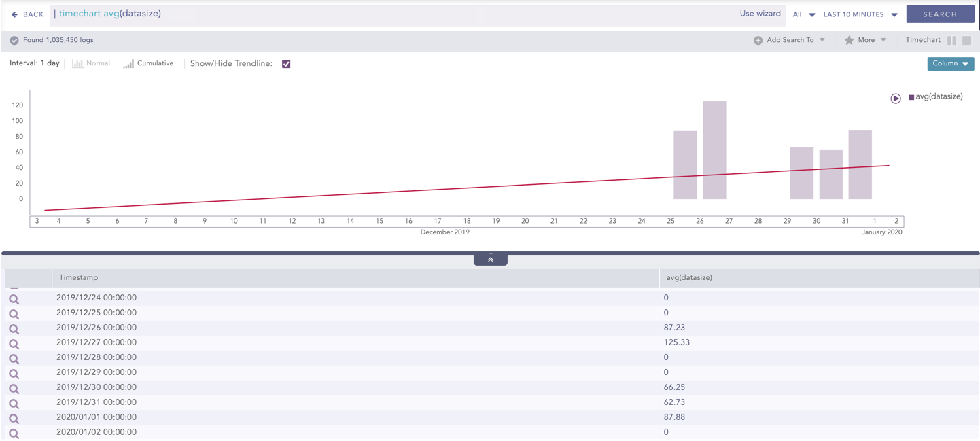The image size is (980, 441).
Task: Click the SEARCH button
Action: (940, 14)
